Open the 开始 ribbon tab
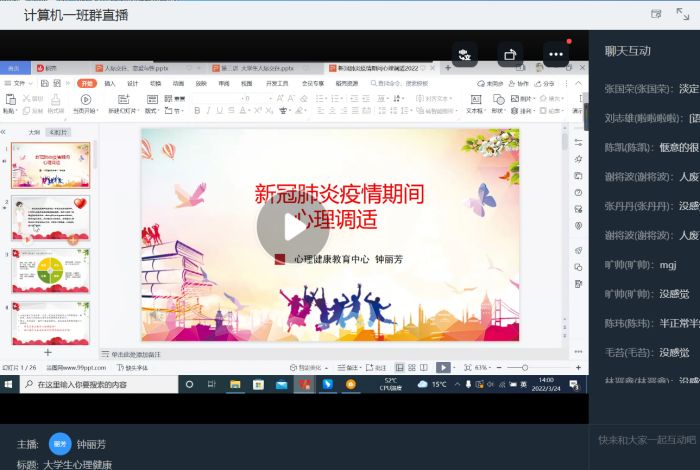Image resolution: width=700 pixels, height=470 pixels. click(87, 83)
